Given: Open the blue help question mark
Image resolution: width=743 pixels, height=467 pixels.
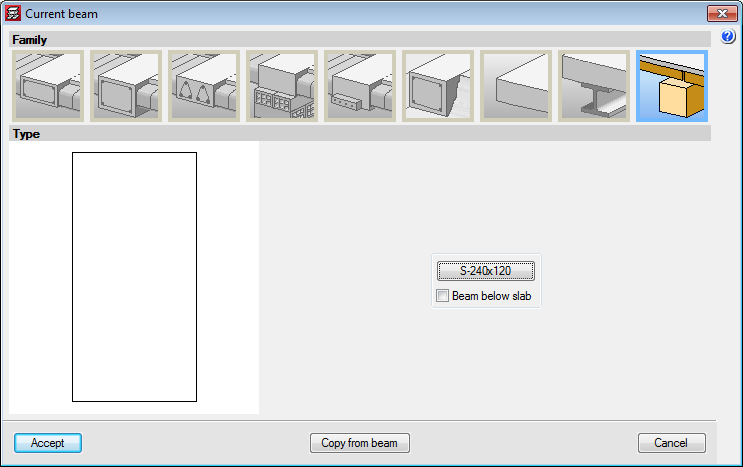Looking at the screenshot, I should click(728, 38).
